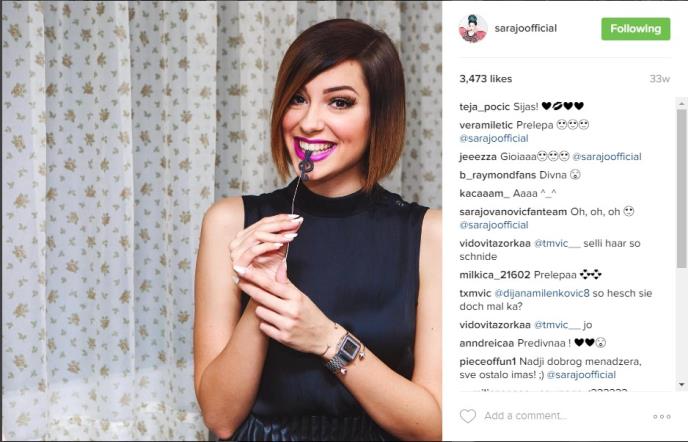
Task: Click the heart like icon
Action: (x=467, y=416)
